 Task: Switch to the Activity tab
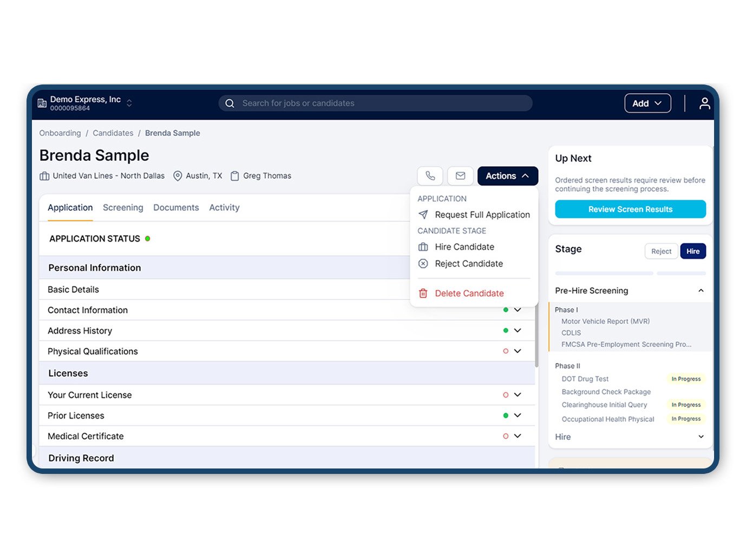coord(224,208)
